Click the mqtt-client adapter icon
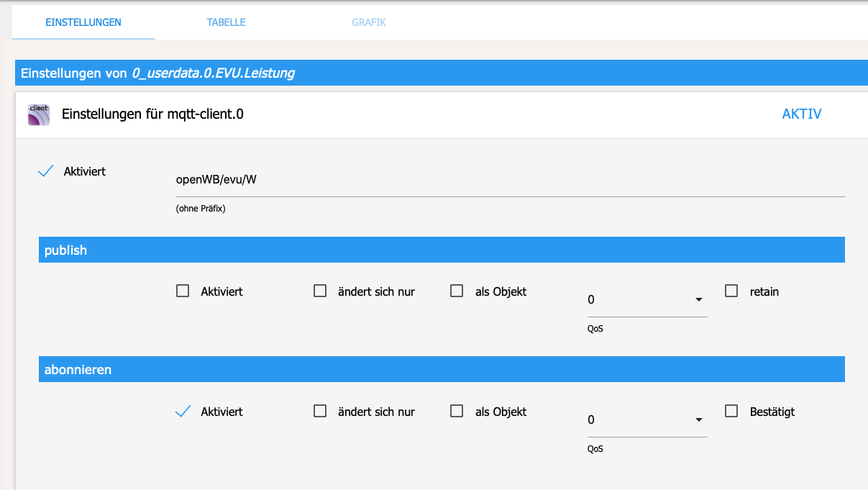Screen dimensions: 868x490 click(x=39, y=115)
